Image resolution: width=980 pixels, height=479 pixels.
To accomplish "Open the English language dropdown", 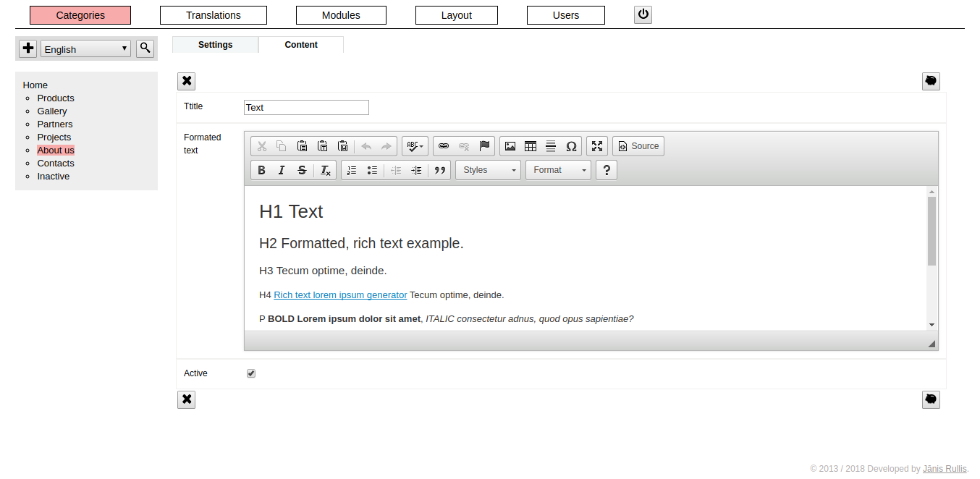I will (85, 49).
